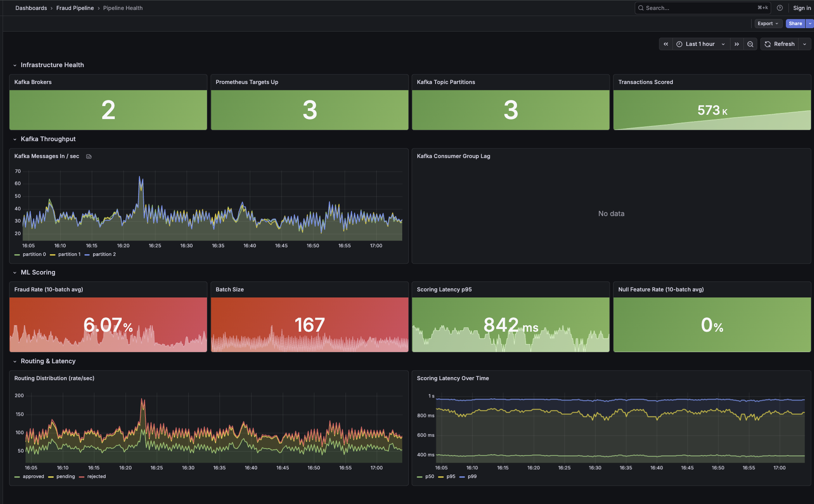Shift time range back with double-left arrows

[665, 44]
